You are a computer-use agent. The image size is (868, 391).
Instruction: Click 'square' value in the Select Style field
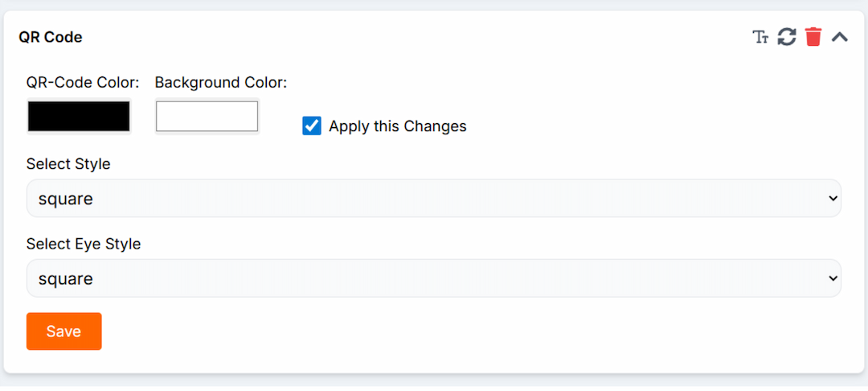[x=66, y=199]
